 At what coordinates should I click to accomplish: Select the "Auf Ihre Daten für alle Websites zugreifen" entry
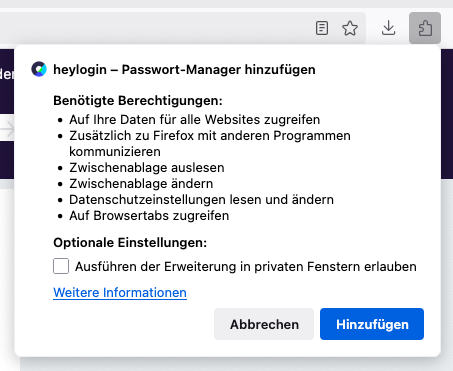pyautogui.click(x=195, y=119)
